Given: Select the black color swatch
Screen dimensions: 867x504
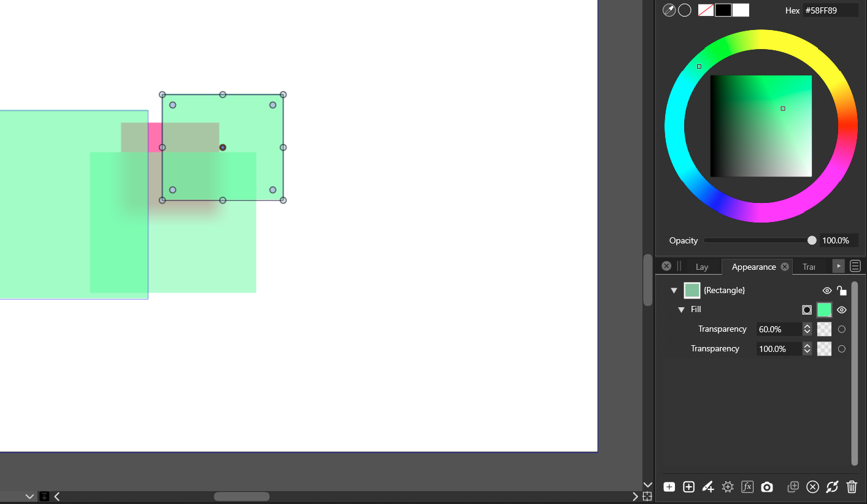Looking at the screenshot, I should coord(723,10).
